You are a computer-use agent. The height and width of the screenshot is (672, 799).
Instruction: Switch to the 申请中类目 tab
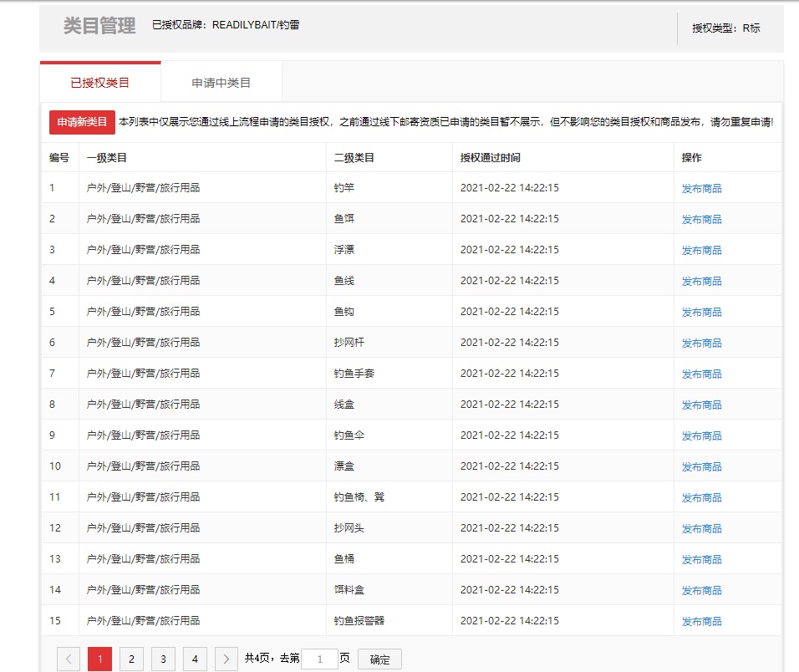tap(221, 83)
